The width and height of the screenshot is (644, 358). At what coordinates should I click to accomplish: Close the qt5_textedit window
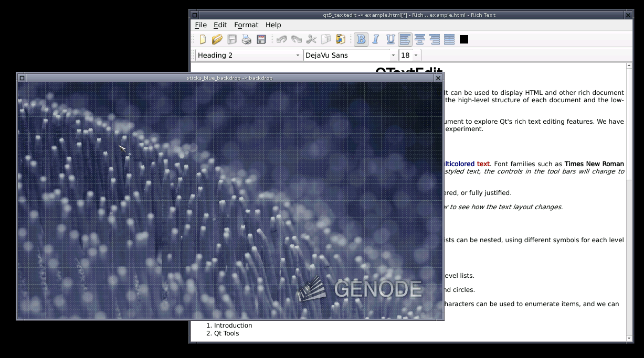(x=628, y=15)
